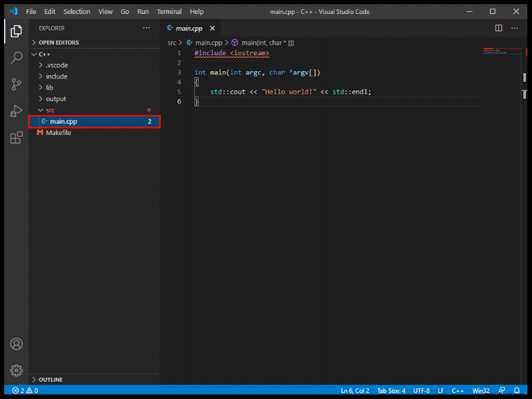This screenshot has height=399, width=532.
Task: Change UTF-8 file encoding
Action: click(422, 390)
